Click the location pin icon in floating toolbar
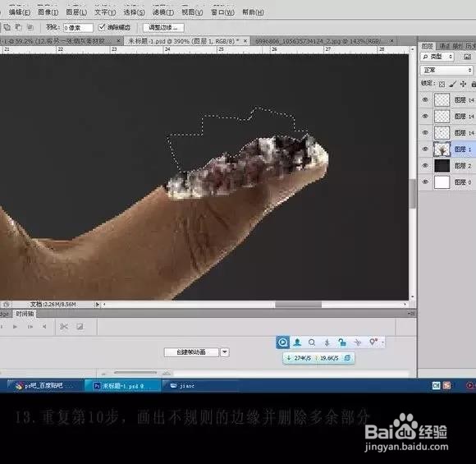476x464 pixels. [373, 342]
